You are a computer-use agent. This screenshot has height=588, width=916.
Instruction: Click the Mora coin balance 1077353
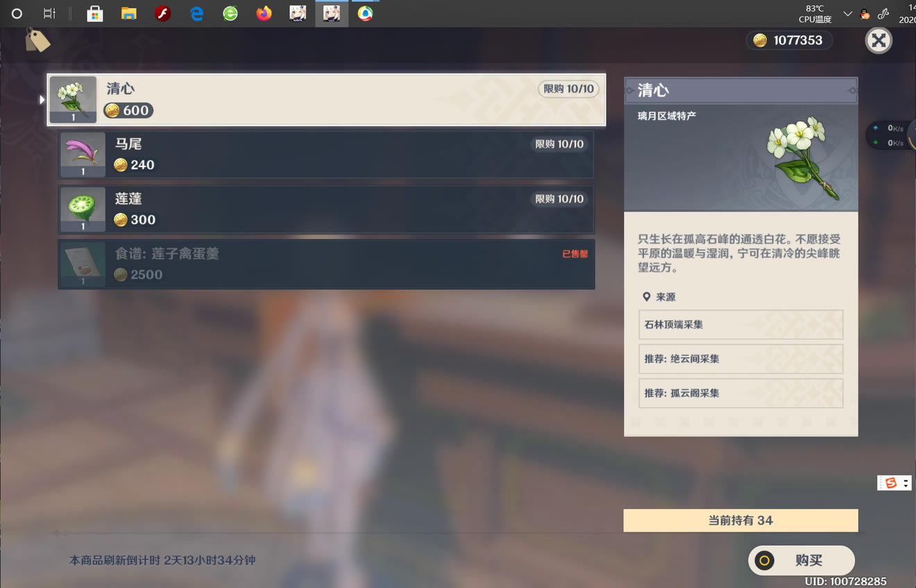coord(789,40)
